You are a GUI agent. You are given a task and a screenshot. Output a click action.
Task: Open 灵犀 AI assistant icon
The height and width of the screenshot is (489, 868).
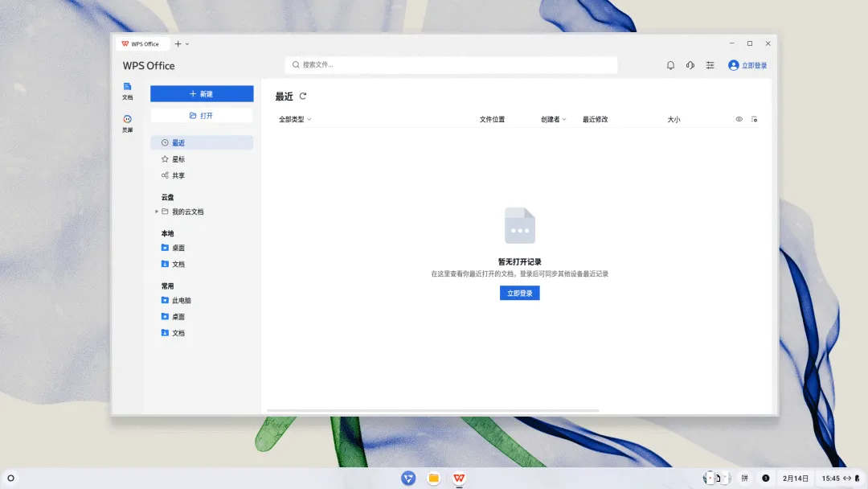(127, 124)
